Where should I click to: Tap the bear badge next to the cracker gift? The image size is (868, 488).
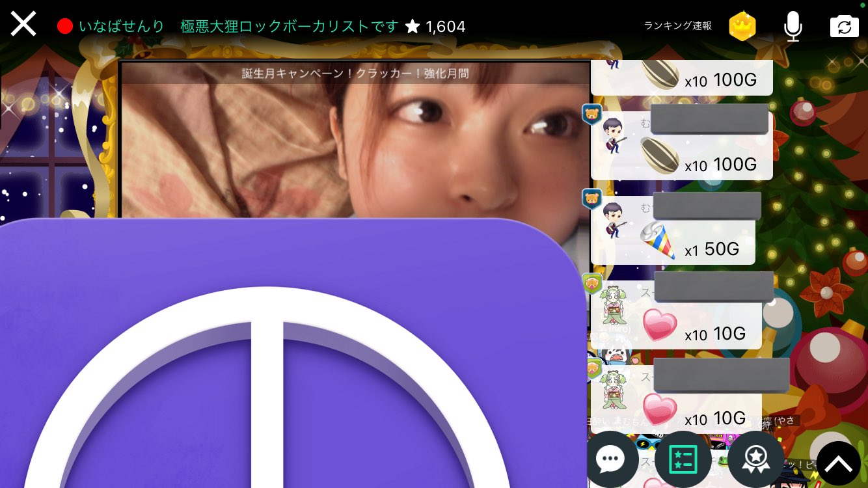(591, 198)
